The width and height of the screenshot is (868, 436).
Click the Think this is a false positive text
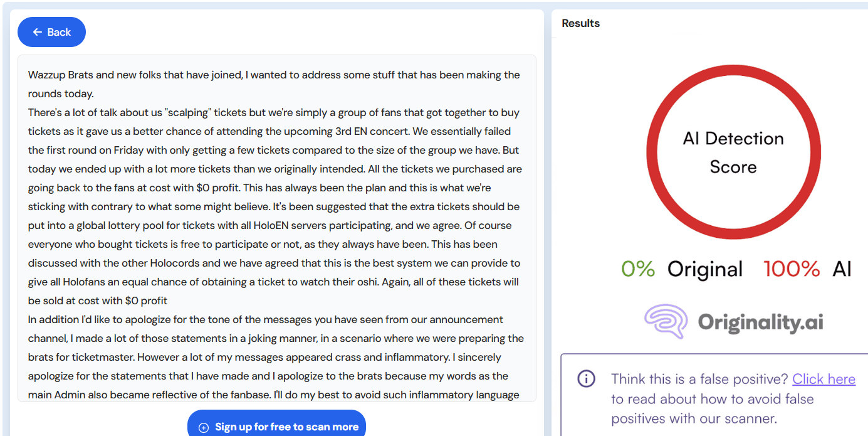coord(699,379)
